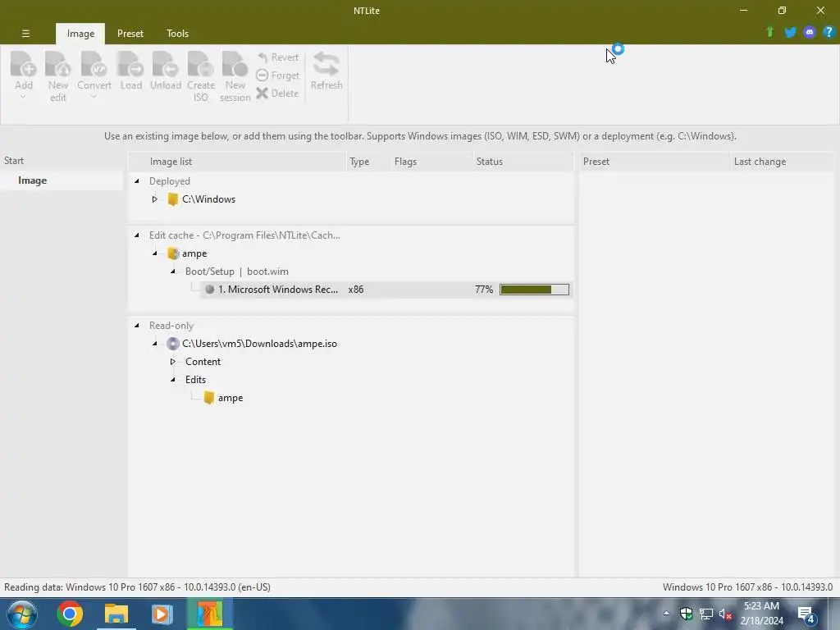Open Google Chrome from the taskbar
840x630 pixels.
pyautogui.click(x=70, y=614)
